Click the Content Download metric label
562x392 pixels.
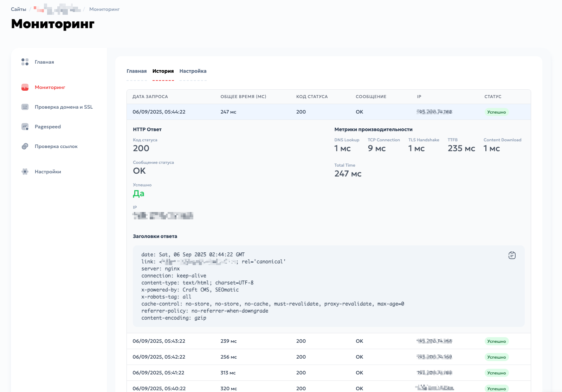click(502, 140)
